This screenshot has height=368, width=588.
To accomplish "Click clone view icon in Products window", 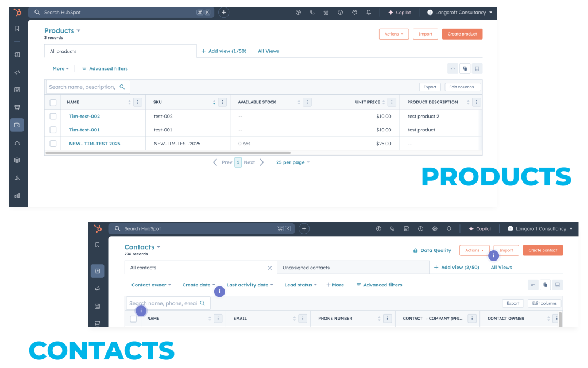I will 465,68.
